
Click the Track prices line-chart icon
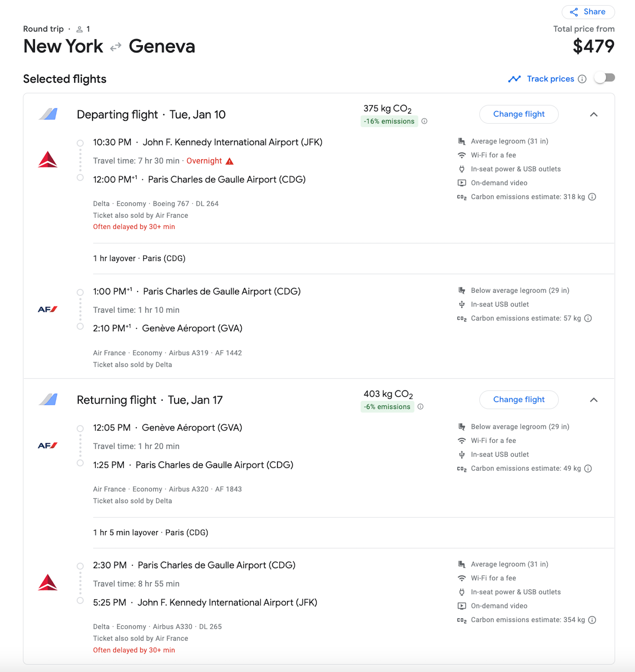514,79
